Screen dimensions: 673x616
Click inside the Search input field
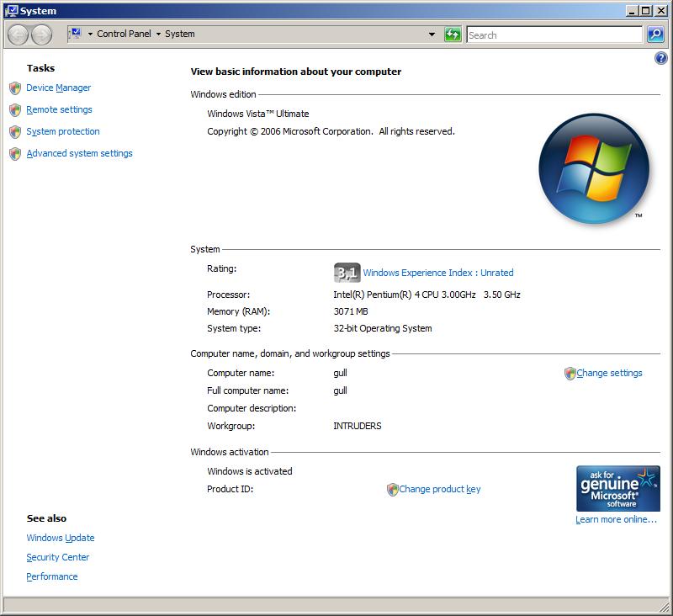click(x=554, y=35)
